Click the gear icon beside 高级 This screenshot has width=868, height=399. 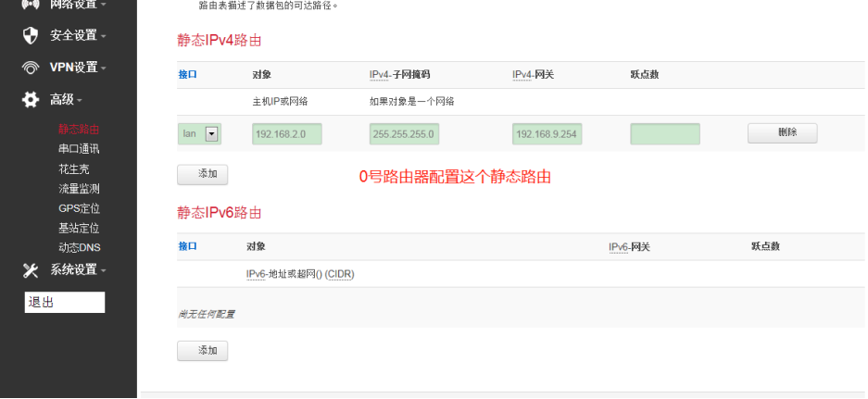coord(31,99)
